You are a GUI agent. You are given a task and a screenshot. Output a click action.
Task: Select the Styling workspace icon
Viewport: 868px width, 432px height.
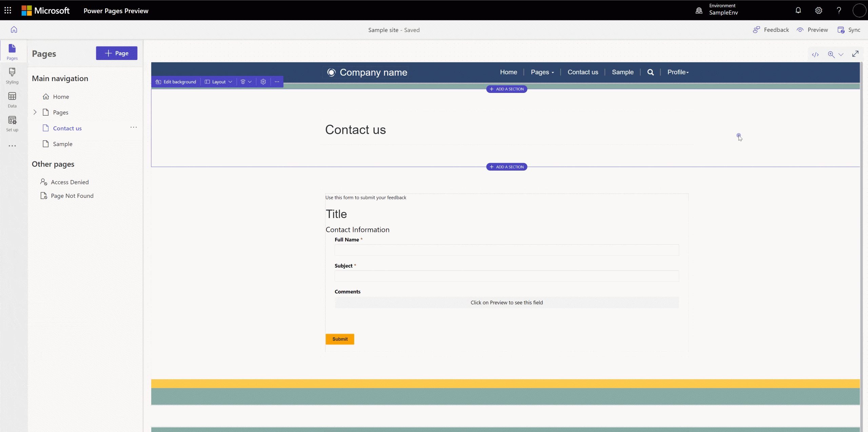coord(12,75)
